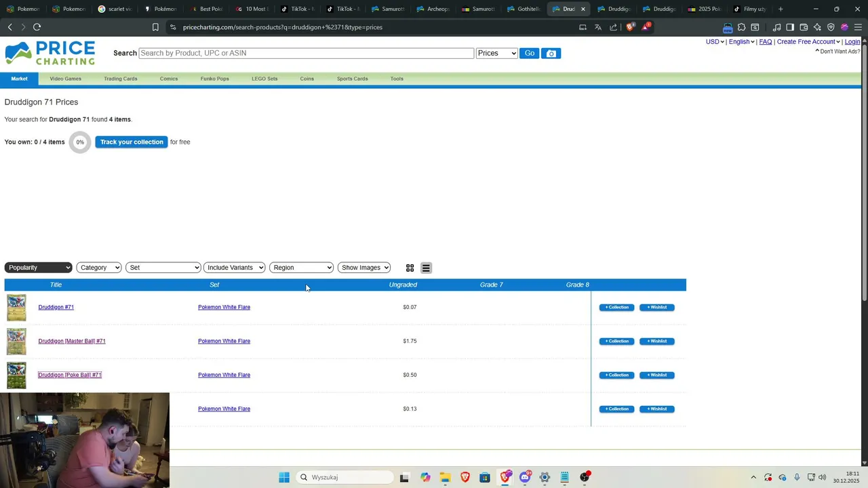
Task: Open Windows Start menu
Action: click(x=284, y=477)
